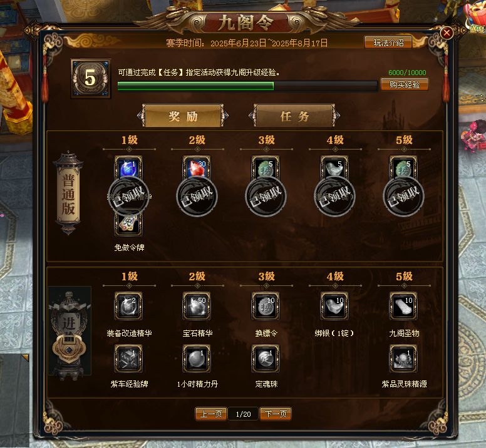The height and width of the screenshot is (448, 486).
Task: Click the green experience progress bar
Action: [x=247, y=86]
